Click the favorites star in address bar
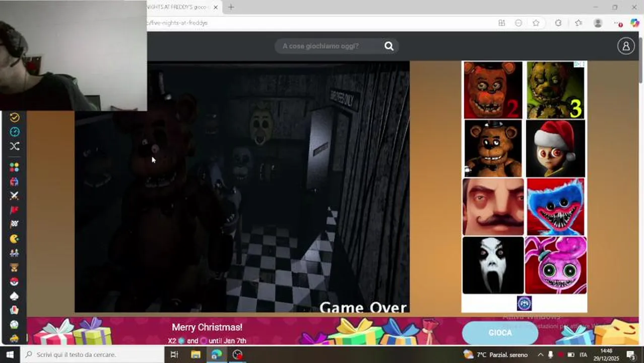The width and height of the screenshot is (644, 363). point(536,23)
